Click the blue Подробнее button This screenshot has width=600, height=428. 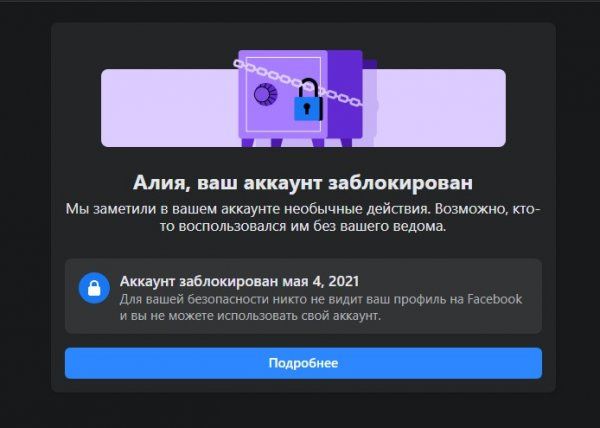(303, 363)
